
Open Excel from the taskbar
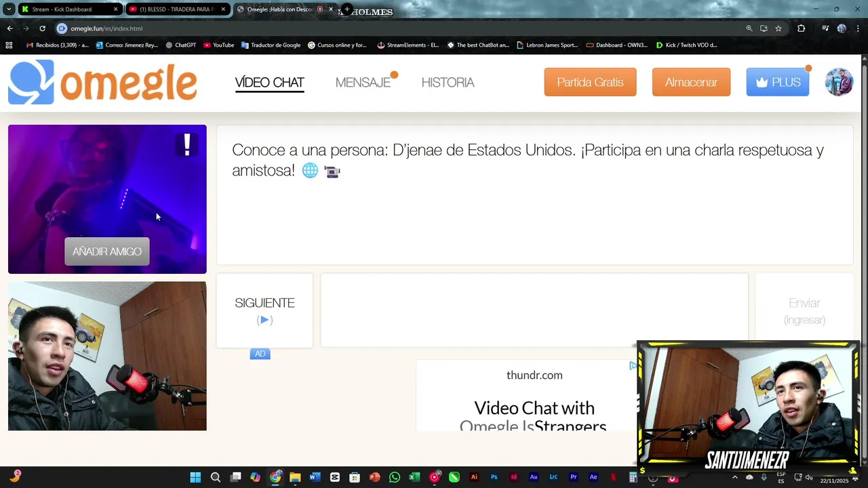414,477
